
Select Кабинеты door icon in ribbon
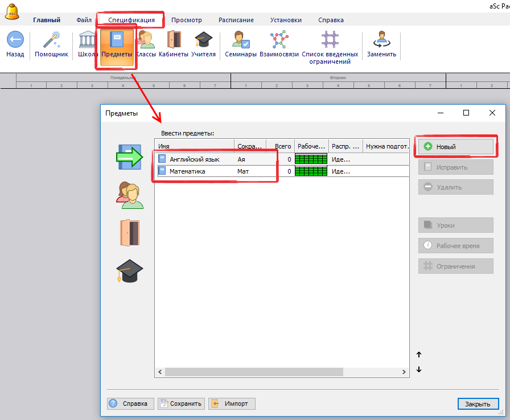pyautogui.click(x=174, y=40)
